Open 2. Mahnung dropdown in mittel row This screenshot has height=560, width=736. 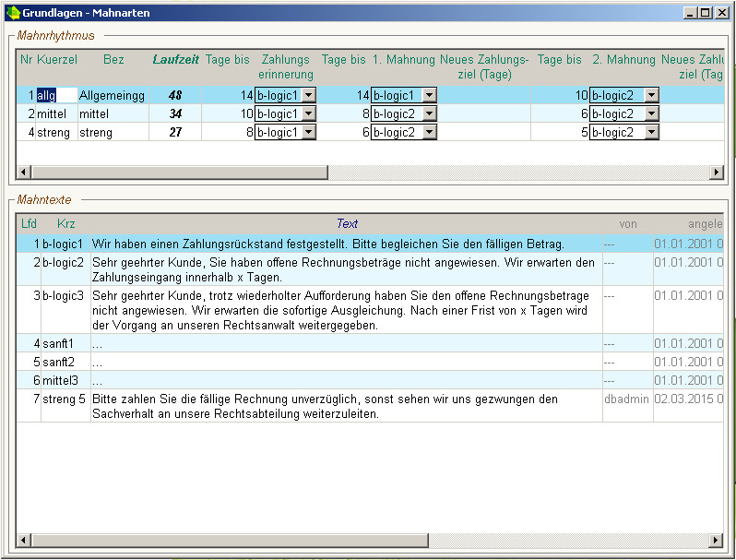click(651, 113)
